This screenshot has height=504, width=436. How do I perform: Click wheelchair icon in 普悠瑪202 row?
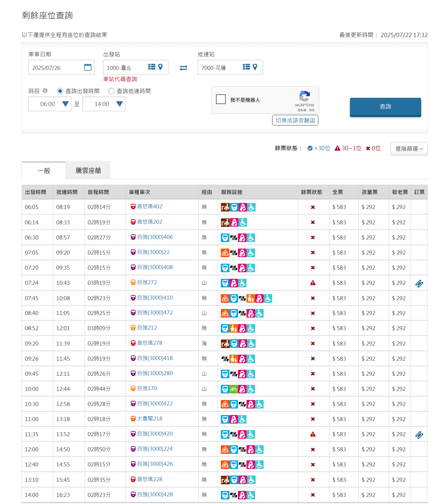pos(243,222)
